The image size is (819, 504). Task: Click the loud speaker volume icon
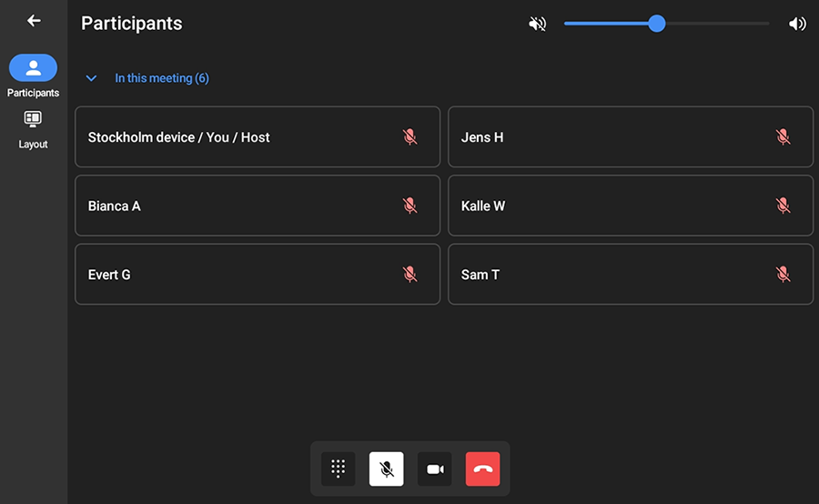click(797, 24)
